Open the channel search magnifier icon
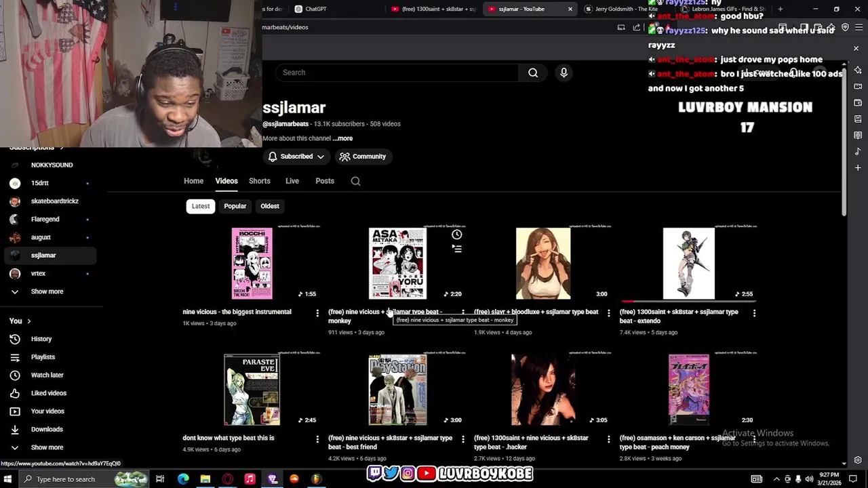868x488 pixels. [355, 181]
